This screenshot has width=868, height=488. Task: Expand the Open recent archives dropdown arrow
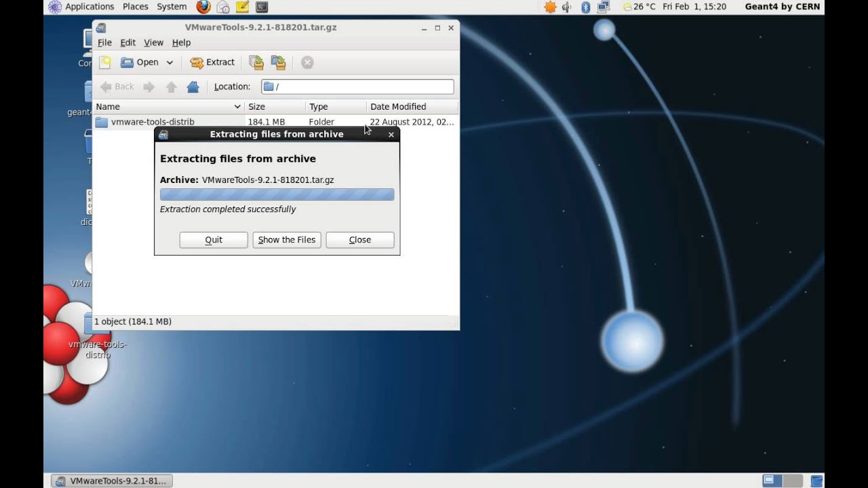click(x=170, y=62)
